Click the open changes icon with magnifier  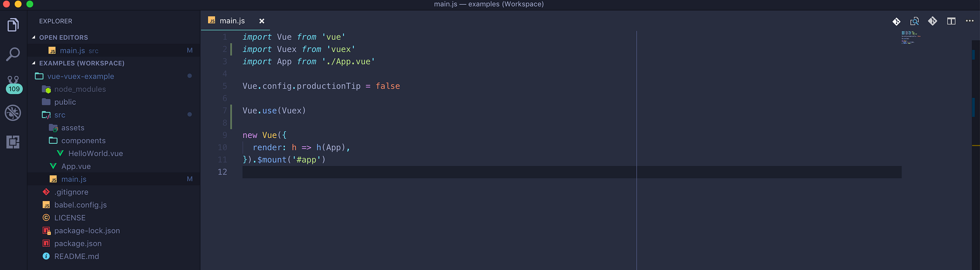tap(914, 21)
